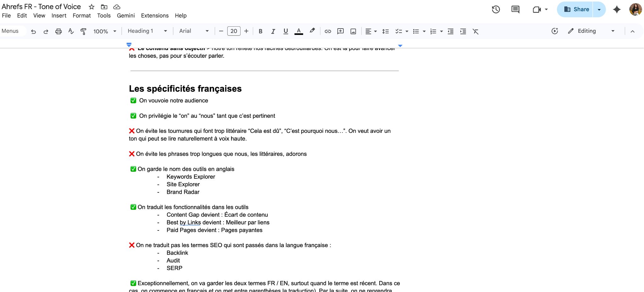
Task: Open line and paragraph spacing
Action: point(386,31)
